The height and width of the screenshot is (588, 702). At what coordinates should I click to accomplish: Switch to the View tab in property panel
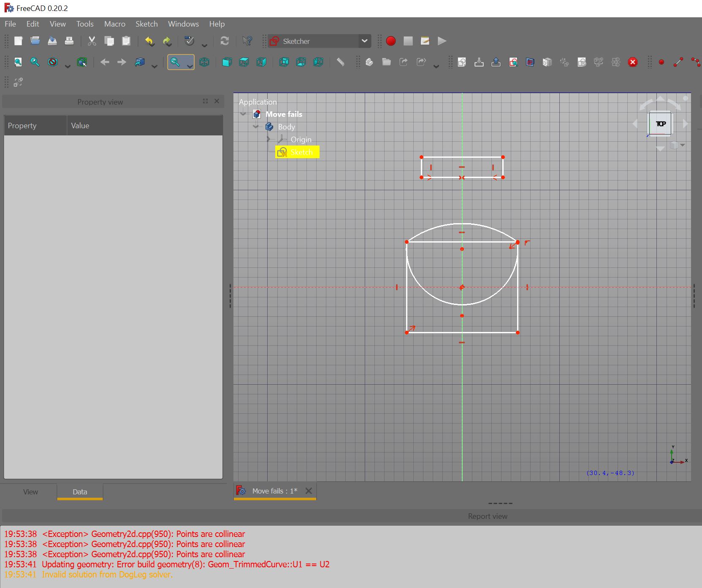pyautogui.click(x=30, y=492)
